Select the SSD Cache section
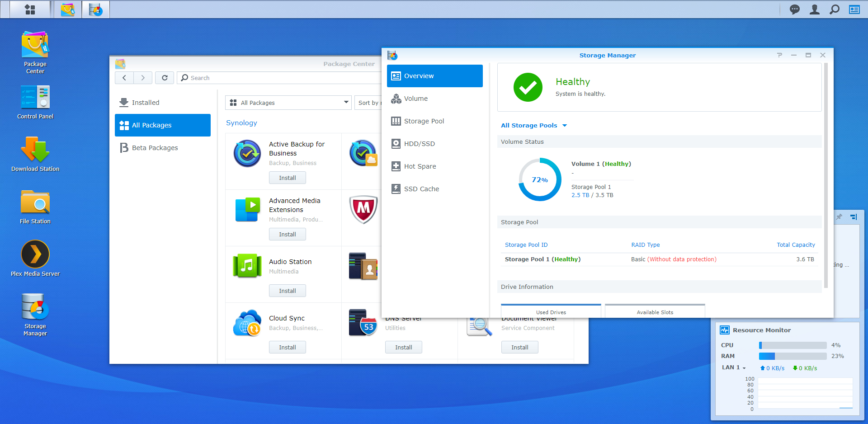The height and width of the screenshot is (424, 868). click(421, 189)
